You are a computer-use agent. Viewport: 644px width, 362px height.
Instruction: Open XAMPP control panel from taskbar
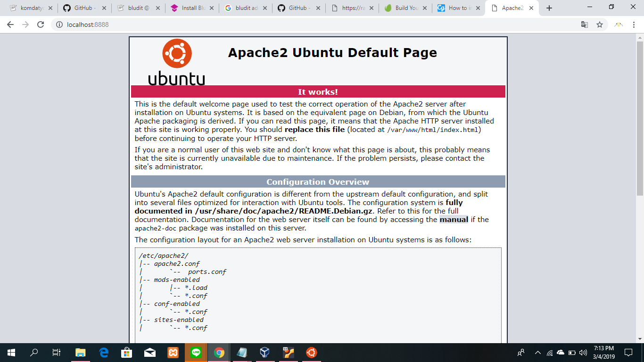click(173, 353)
